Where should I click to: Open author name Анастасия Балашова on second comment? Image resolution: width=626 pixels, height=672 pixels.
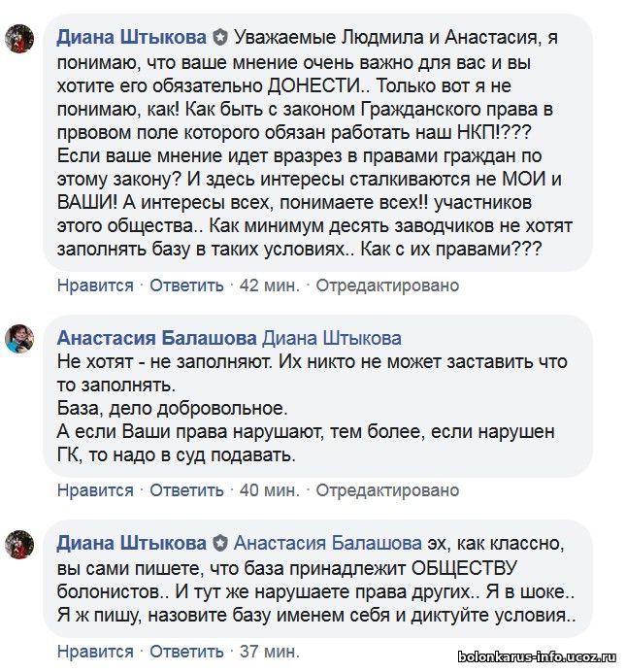(x=156, y=338)
